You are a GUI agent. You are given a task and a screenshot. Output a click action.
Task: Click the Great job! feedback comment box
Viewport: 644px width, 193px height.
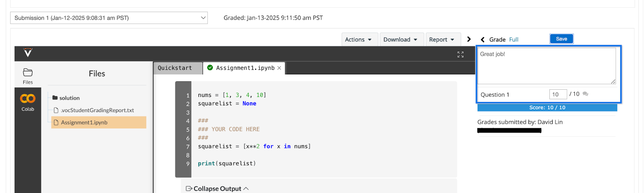click(x=547, y=66)
